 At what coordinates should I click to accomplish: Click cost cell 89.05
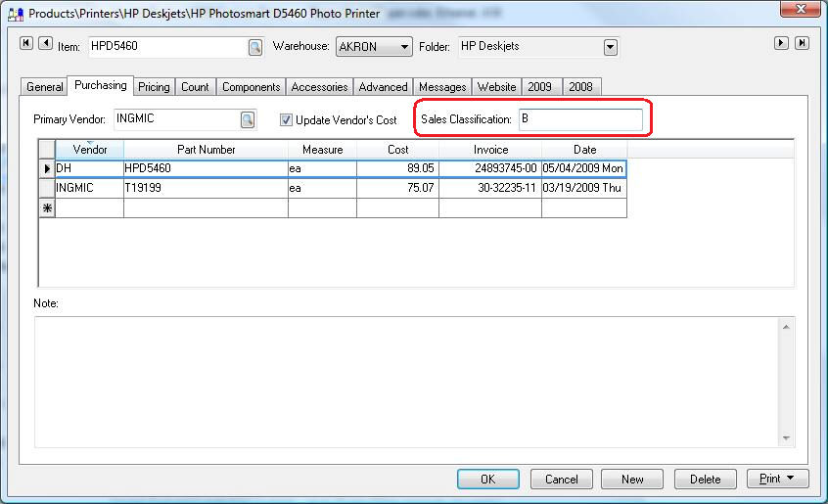(397, 169)
